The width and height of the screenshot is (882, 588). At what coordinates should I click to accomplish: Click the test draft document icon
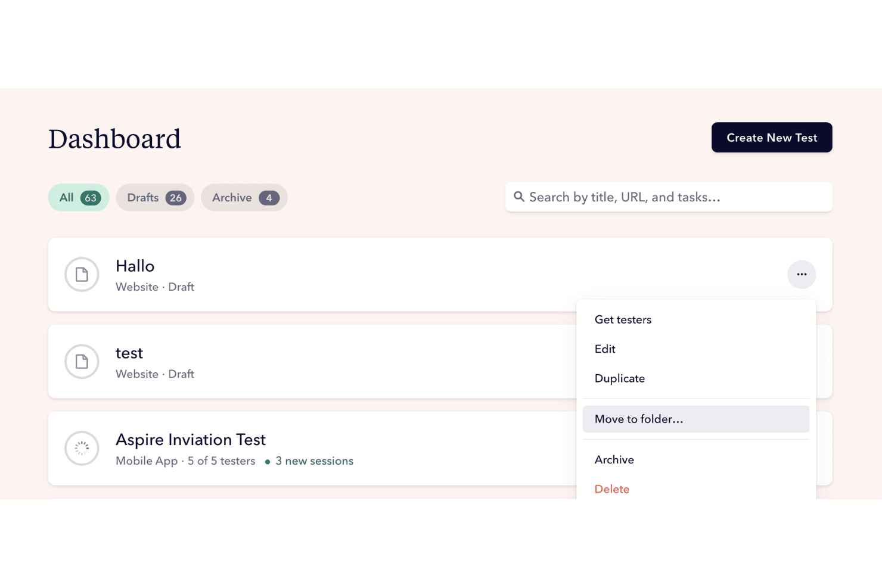pyautogui.click(x=82, y=362)
